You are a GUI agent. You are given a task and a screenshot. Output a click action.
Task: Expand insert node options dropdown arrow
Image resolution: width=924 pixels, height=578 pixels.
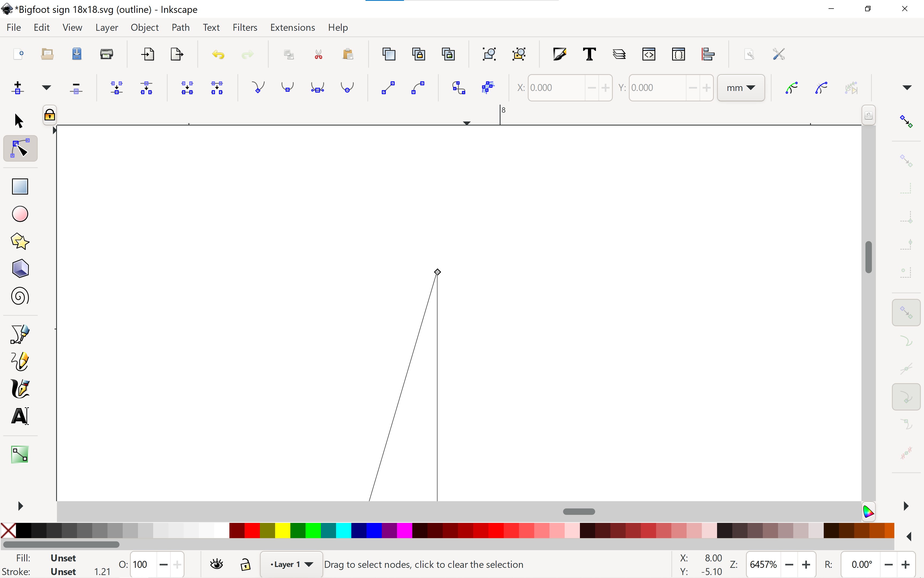[x=46, y=88]
